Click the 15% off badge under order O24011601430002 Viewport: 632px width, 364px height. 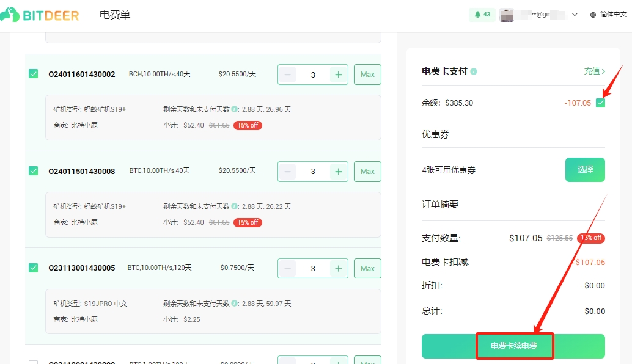248,125
